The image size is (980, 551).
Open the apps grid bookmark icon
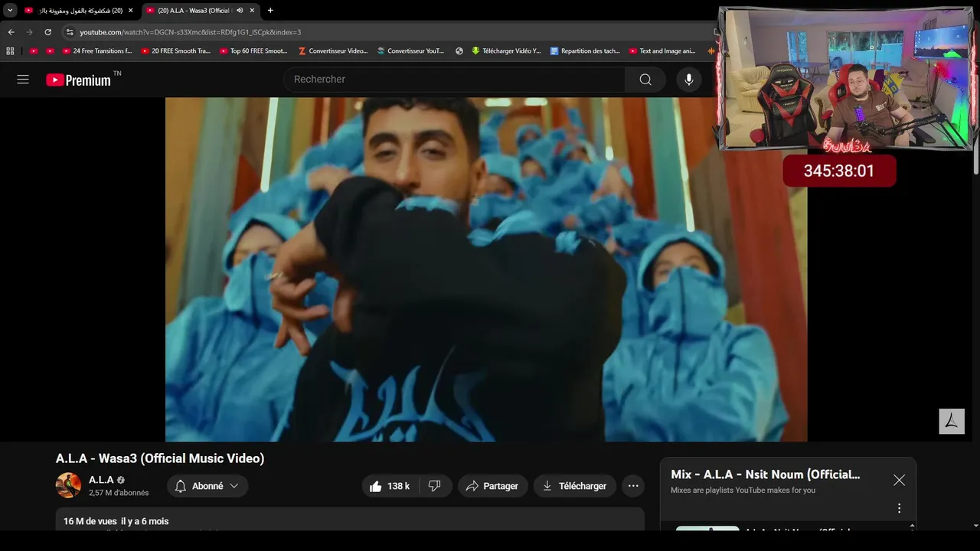(x=10, y=51)
